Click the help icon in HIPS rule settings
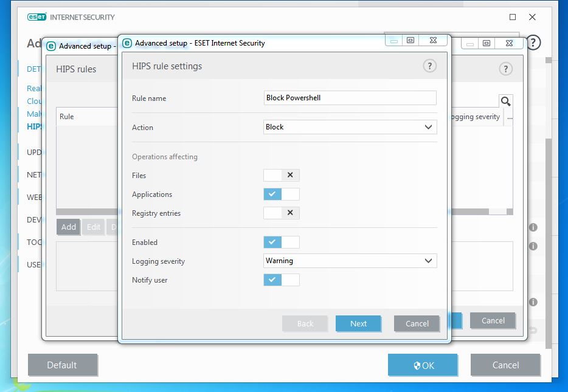 429,66
